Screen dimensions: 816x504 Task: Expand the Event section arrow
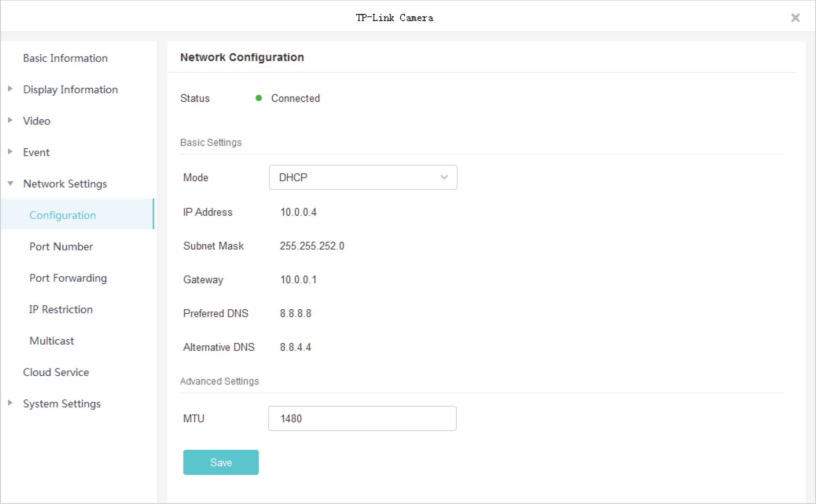point(10,152)
